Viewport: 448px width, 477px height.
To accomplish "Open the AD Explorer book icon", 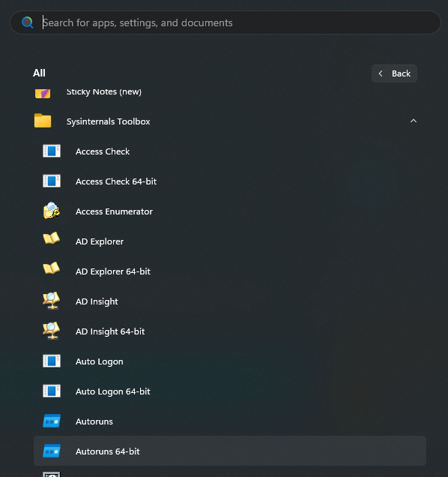I will (52, 238).
